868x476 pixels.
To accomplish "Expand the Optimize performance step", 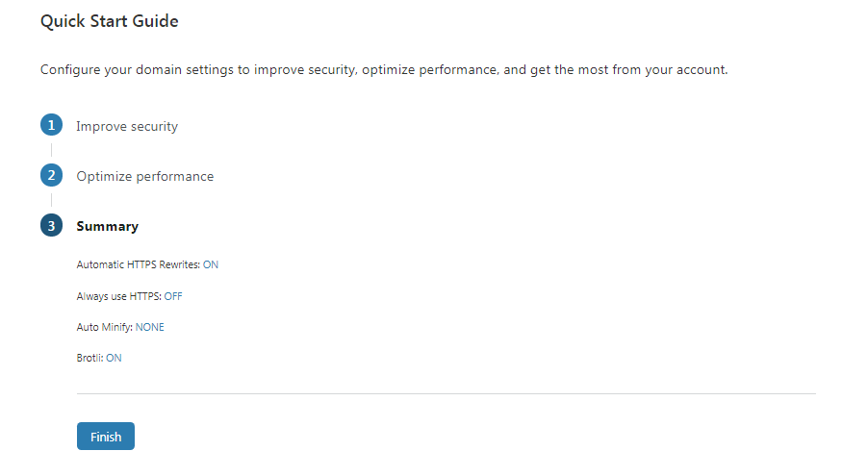I will click(144, 176).
